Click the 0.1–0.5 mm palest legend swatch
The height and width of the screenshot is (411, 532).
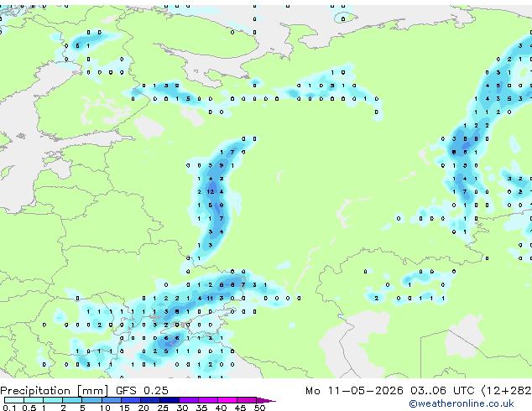pos(14,400)
